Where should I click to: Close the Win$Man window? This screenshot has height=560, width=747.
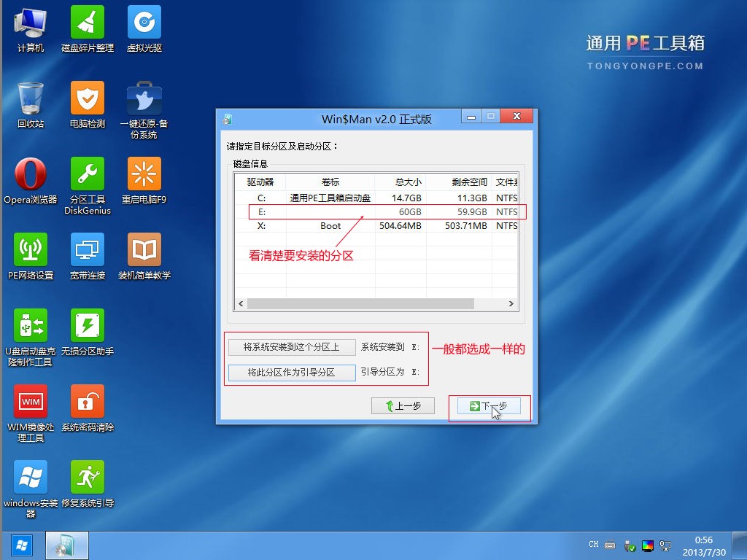point(516,116)
